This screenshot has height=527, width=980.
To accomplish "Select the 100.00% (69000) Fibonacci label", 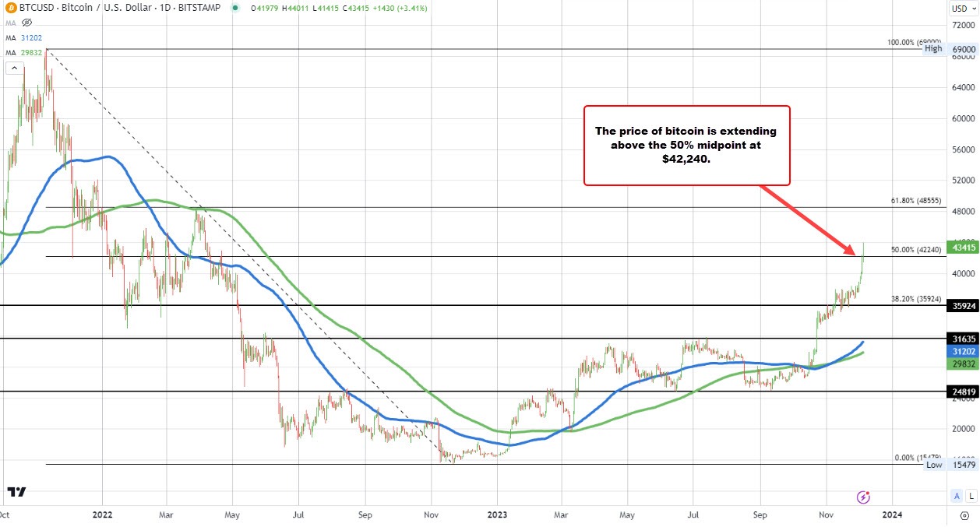I will [915, 43].
